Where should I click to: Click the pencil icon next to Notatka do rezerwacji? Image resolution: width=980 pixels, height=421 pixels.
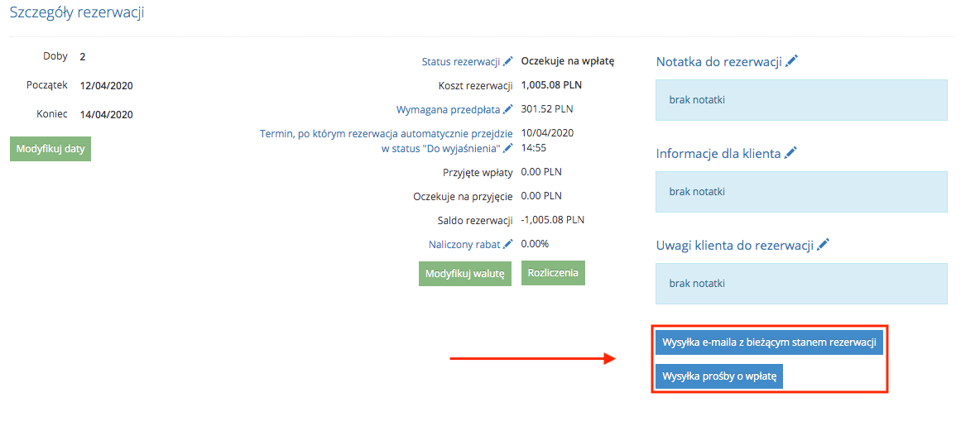pos(792,61)
